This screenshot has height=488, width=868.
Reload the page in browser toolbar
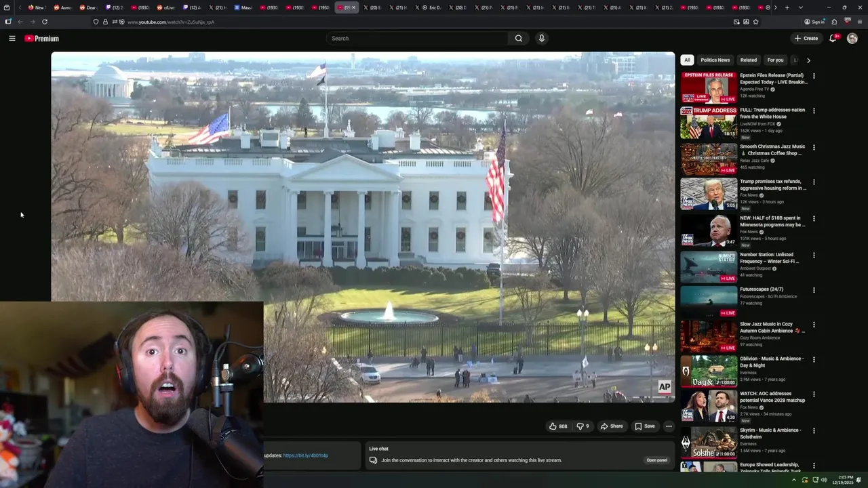coord(45,22)
